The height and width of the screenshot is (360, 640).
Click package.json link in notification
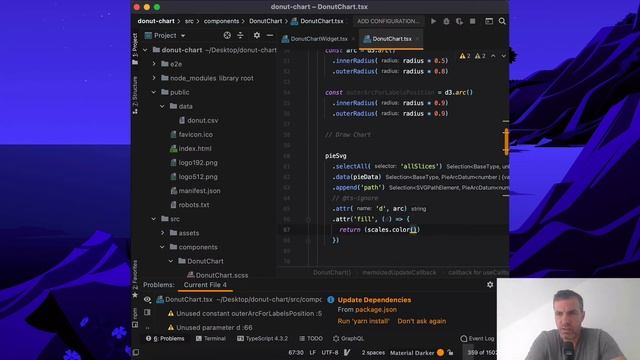(376, 310)
